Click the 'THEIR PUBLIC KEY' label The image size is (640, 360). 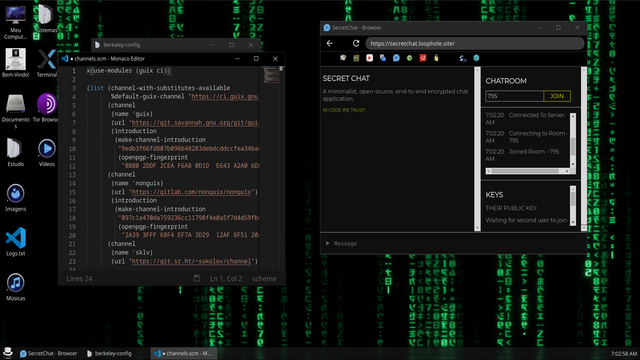click(x=511, y=208)
